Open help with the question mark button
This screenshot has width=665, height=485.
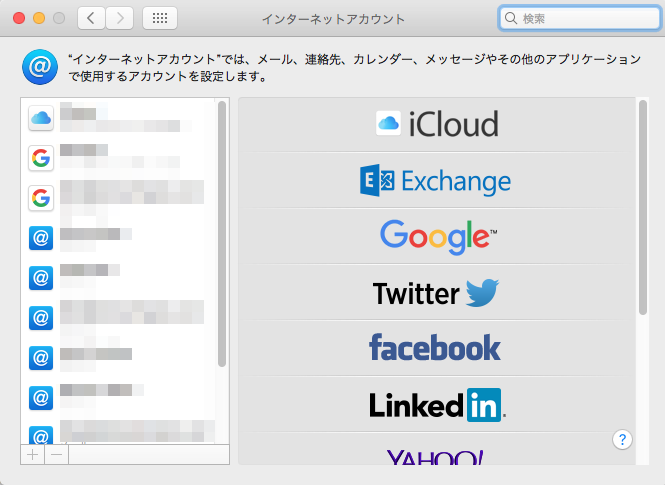click(x=622, y=439)
